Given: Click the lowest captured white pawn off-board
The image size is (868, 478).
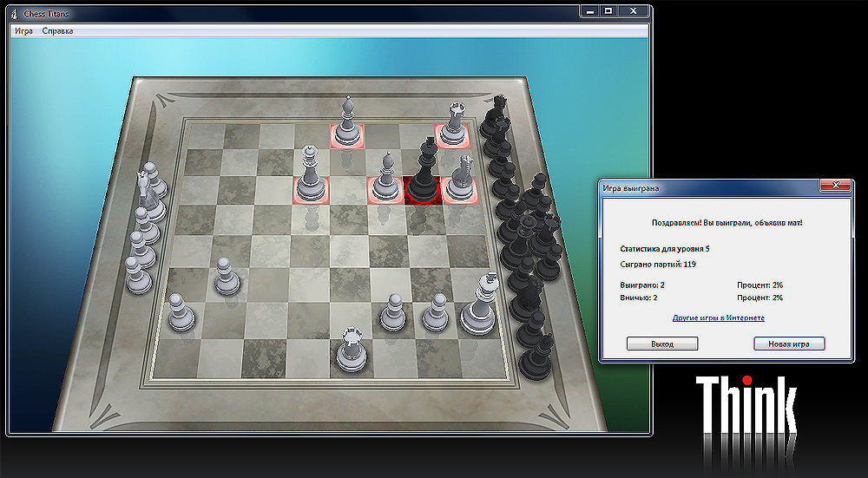Looking at the screenshot, I should (x=137, y=275).
